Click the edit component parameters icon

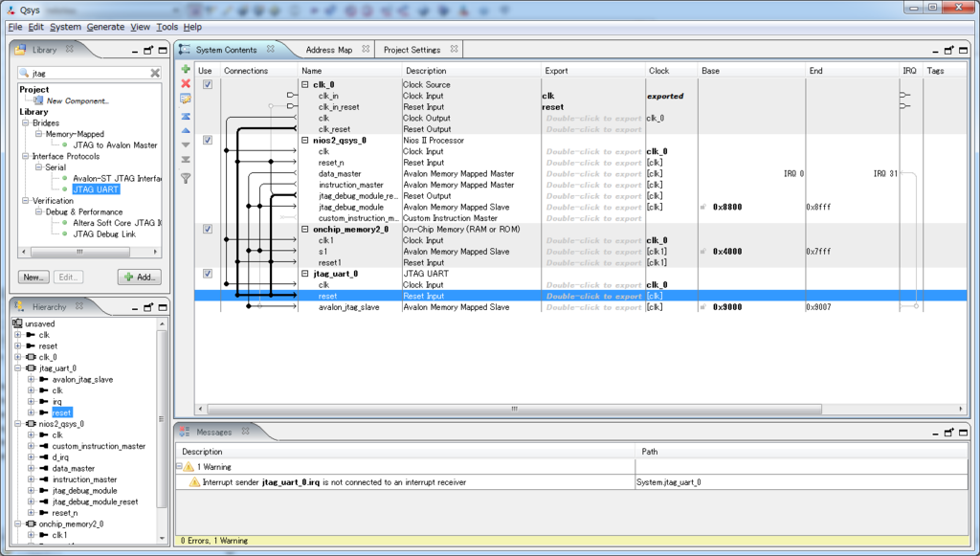tap(186, 99)
